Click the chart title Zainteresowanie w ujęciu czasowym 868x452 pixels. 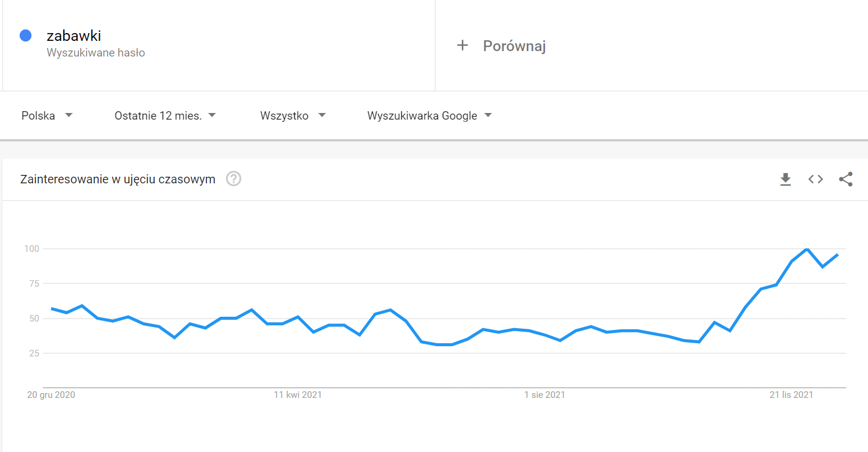click(118, 179)
